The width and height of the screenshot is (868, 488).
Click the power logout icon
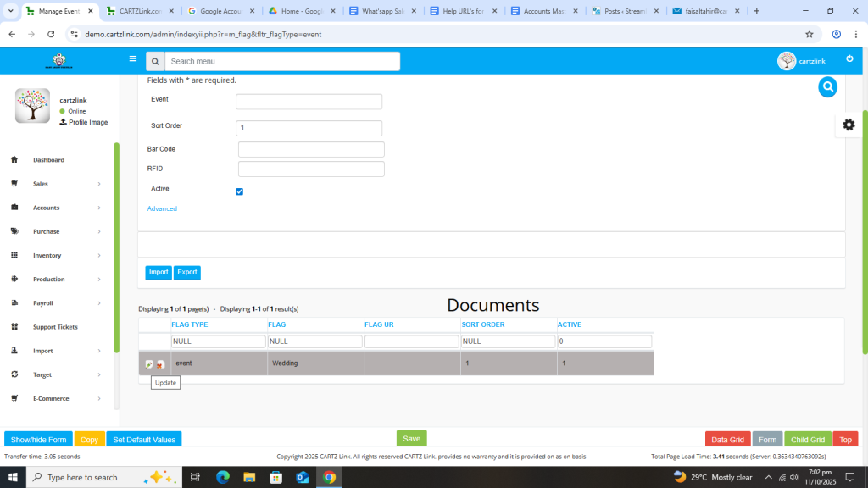(x=849, y=59)
